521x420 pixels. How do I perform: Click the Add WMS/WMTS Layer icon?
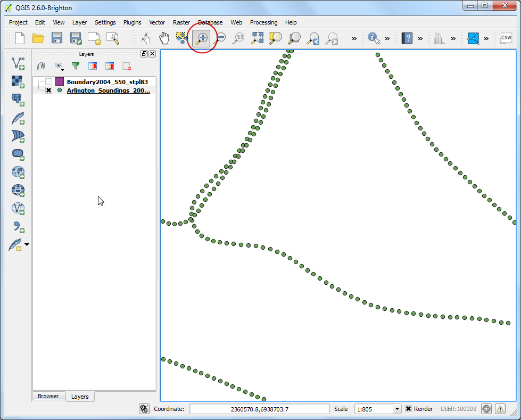pyautogui.click(x=18, y=172)
